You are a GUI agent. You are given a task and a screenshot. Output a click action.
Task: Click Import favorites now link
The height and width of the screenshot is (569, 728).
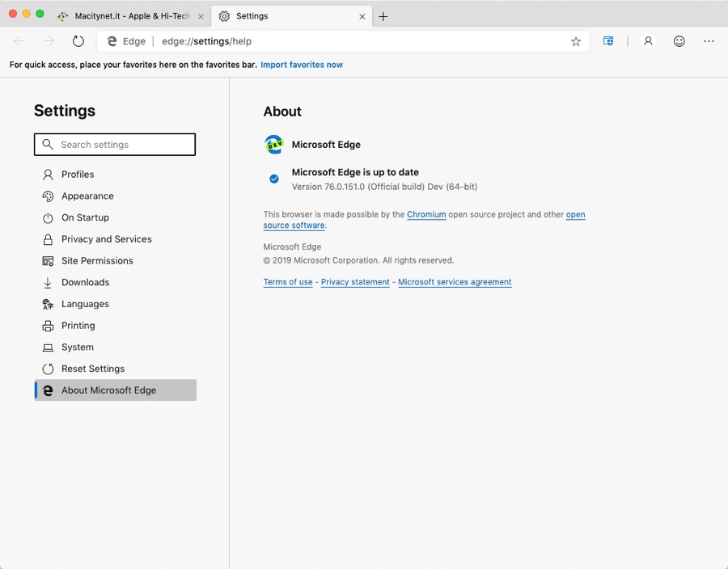[302, 65]
